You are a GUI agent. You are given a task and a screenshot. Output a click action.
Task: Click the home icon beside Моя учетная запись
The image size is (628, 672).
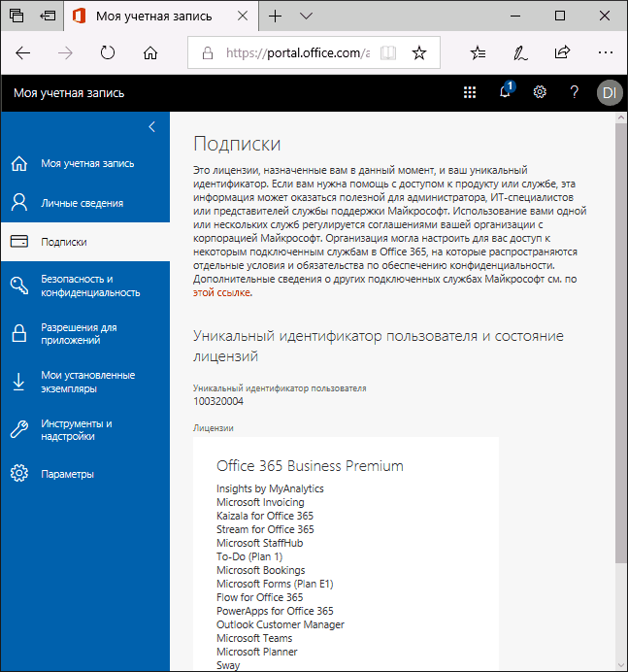point(18,163)
